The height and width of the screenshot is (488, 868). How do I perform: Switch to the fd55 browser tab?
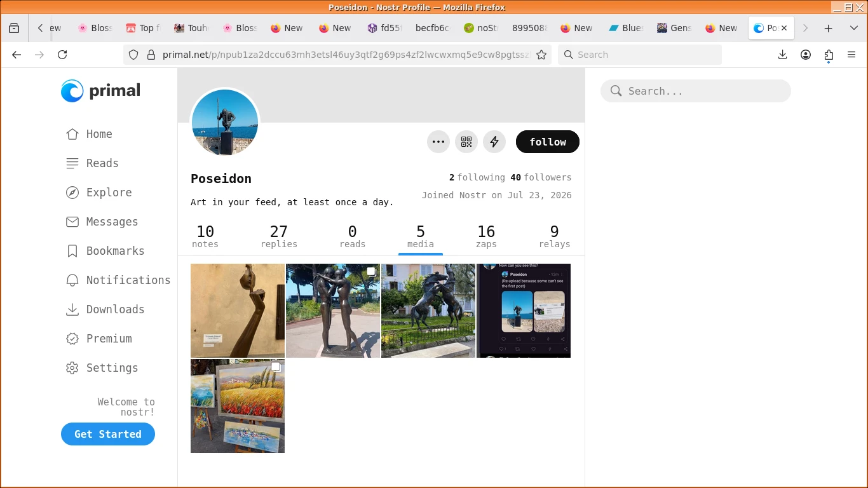click(384, 28)
